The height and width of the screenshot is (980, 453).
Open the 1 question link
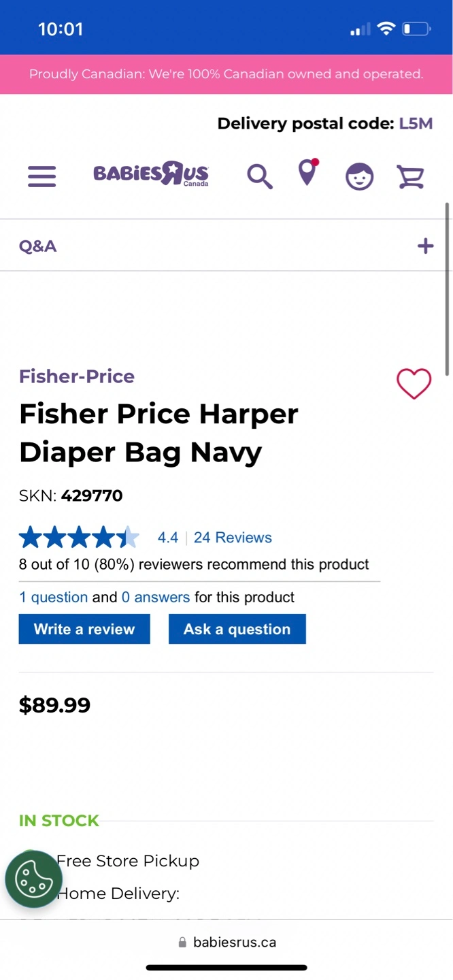point(53,598)
